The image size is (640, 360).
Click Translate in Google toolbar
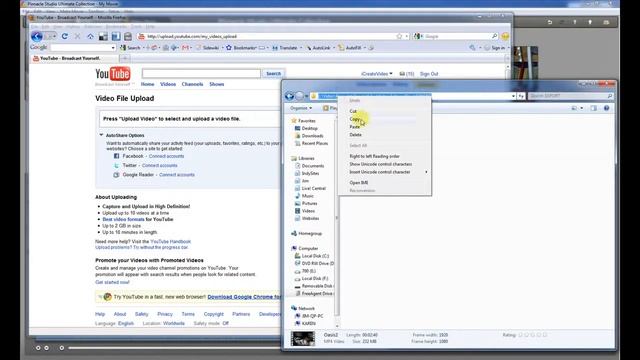tap(285, 48)
